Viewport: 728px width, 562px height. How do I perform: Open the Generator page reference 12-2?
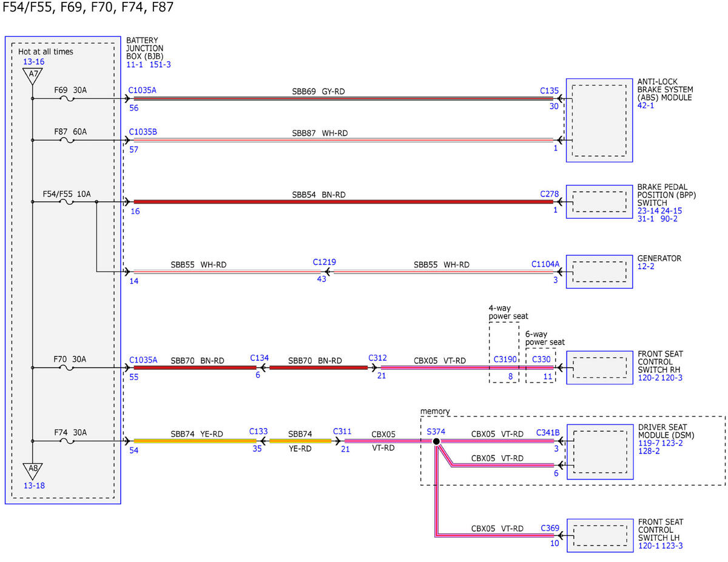point(645,266)
